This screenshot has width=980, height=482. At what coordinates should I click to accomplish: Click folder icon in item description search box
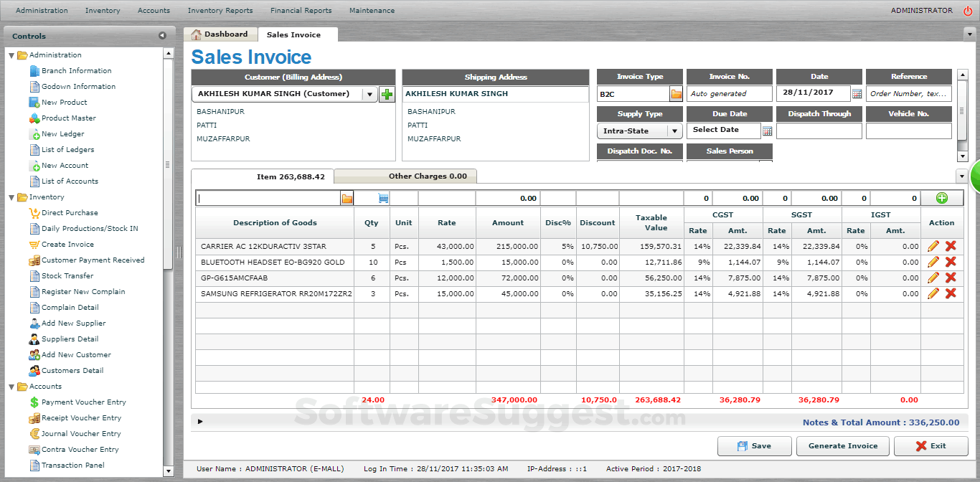(347, 197)
